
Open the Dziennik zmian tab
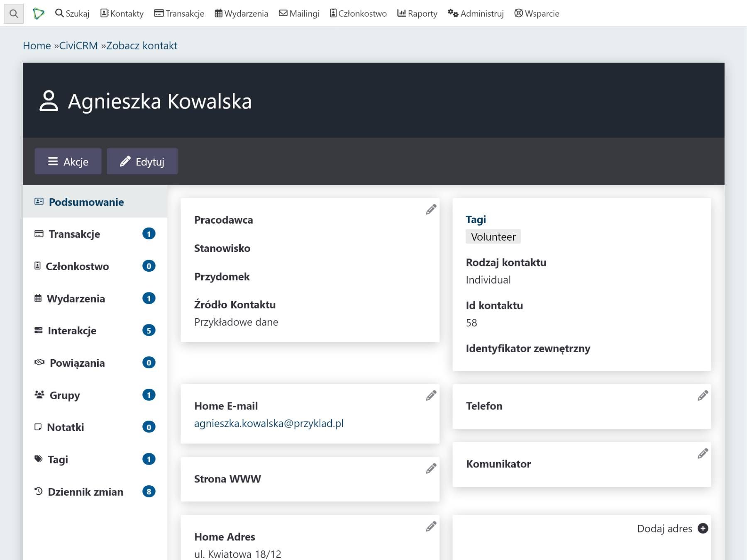(85, 492)
